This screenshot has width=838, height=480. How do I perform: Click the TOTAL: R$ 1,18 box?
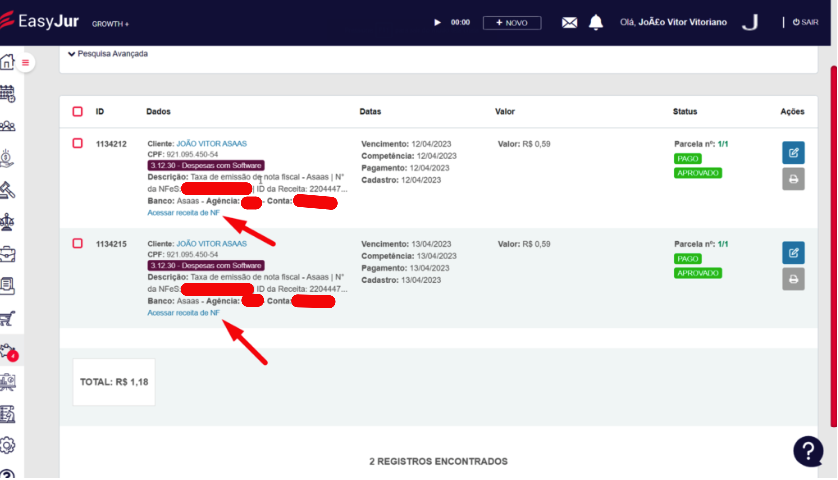(x=114, y=382)
